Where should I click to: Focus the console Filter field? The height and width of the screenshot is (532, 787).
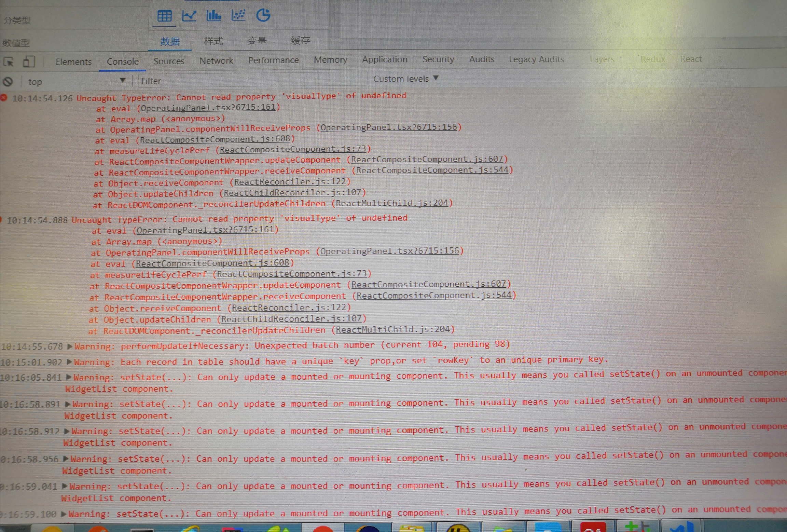pos(252,81)
